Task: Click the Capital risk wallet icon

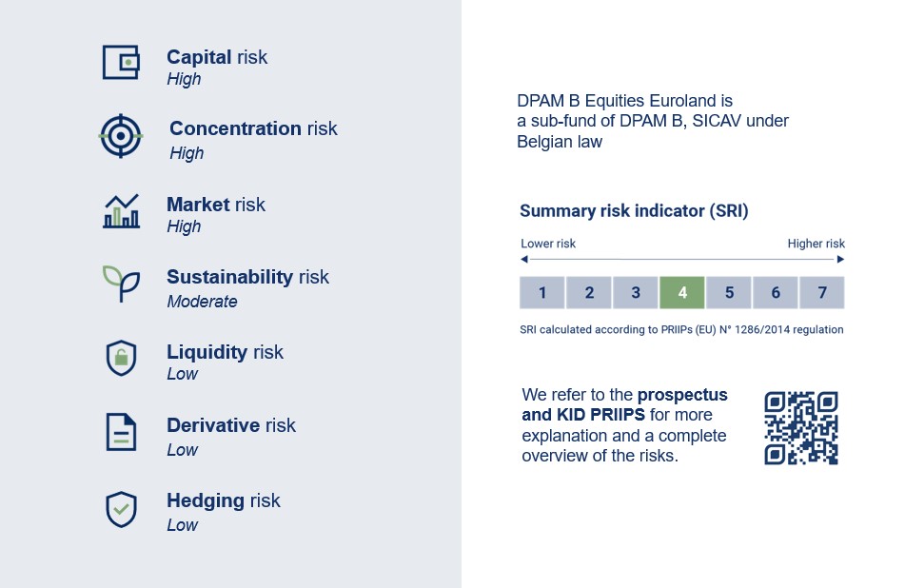Action: click(121, 63)
